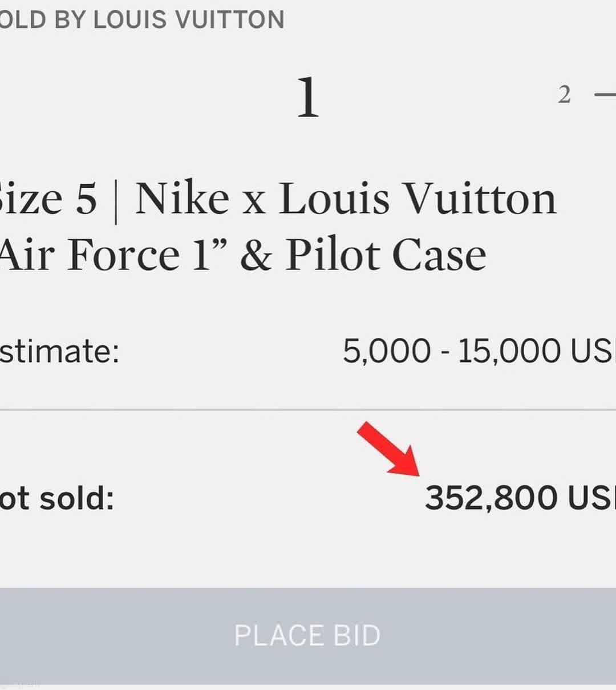Click the Pilot Case title text
The height and width of the screenshot is (690, 616).
point(386,255)
